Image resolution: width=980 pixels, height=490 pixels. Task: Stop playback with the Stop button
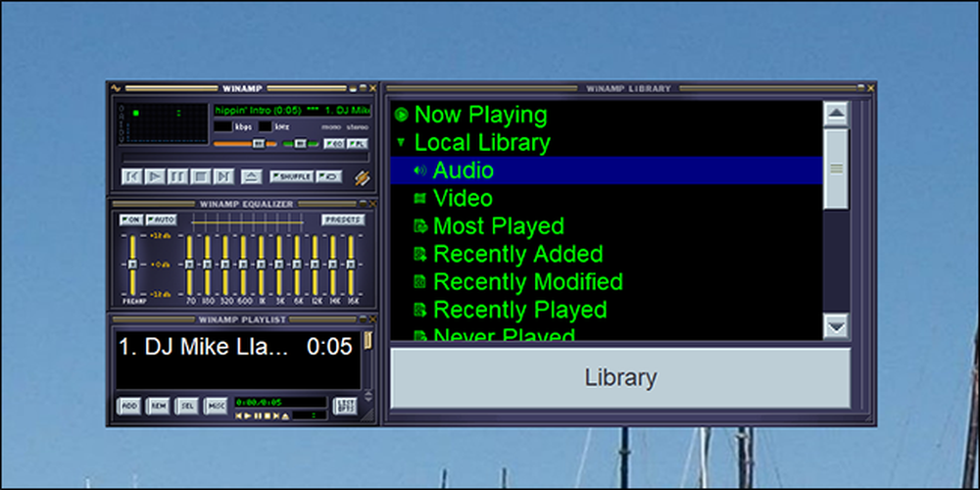[200, 176]
